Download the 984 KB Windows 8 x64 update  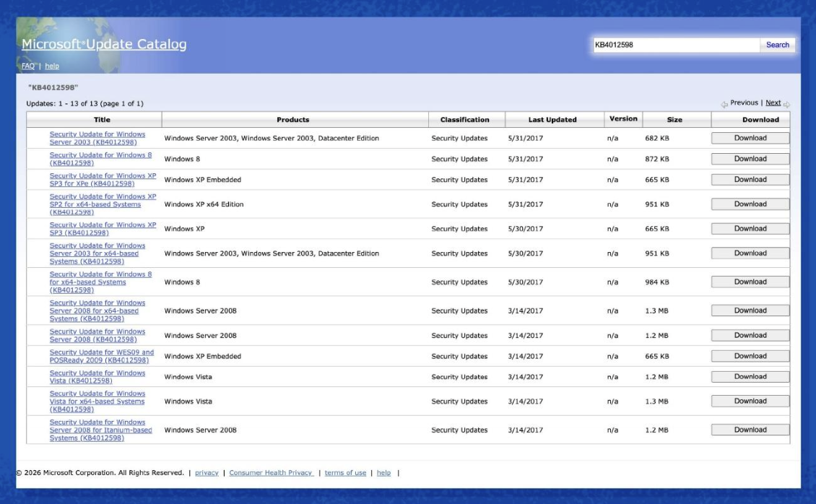point(750,282)
